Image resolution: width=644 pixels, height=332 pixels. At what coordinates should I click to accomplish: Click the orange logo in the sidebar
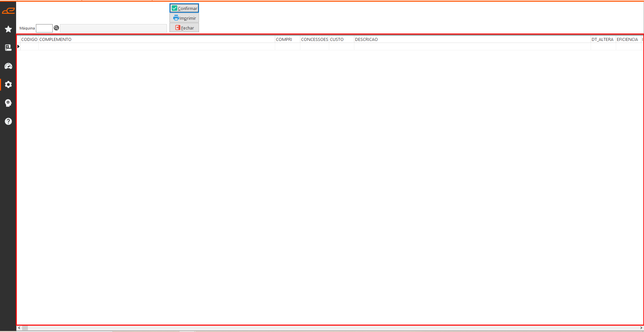point(8,11)
